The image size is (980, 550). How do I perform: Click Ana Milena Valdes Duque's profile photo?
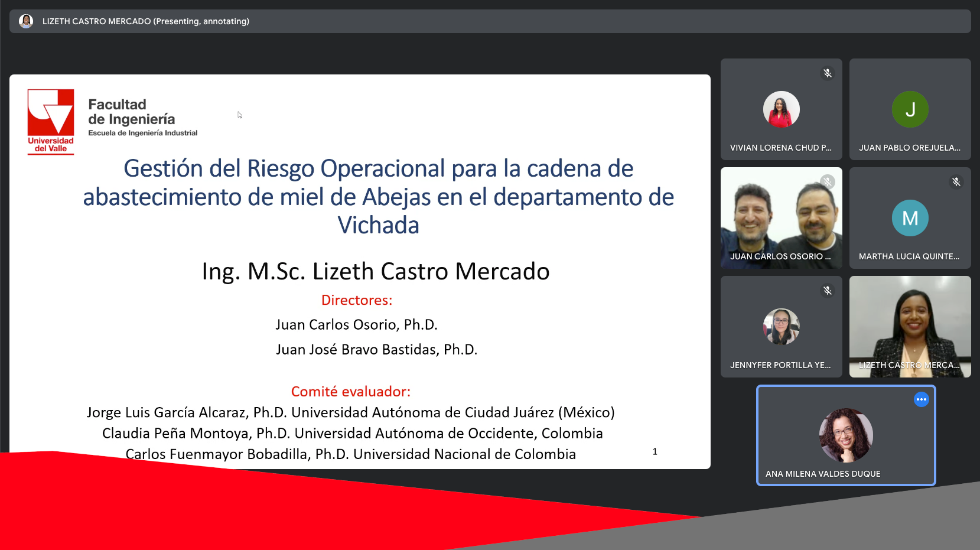click(846, 435)
